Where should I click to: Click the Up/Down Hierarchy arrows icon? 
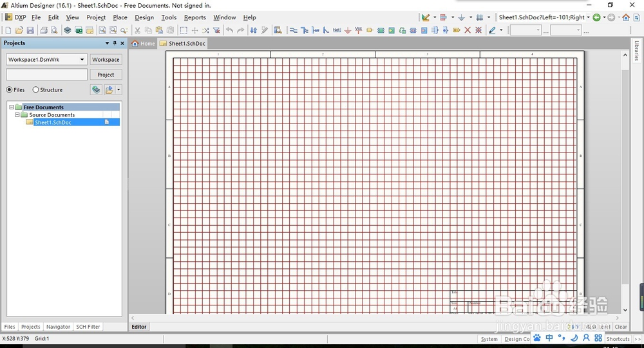pos(253,30)
